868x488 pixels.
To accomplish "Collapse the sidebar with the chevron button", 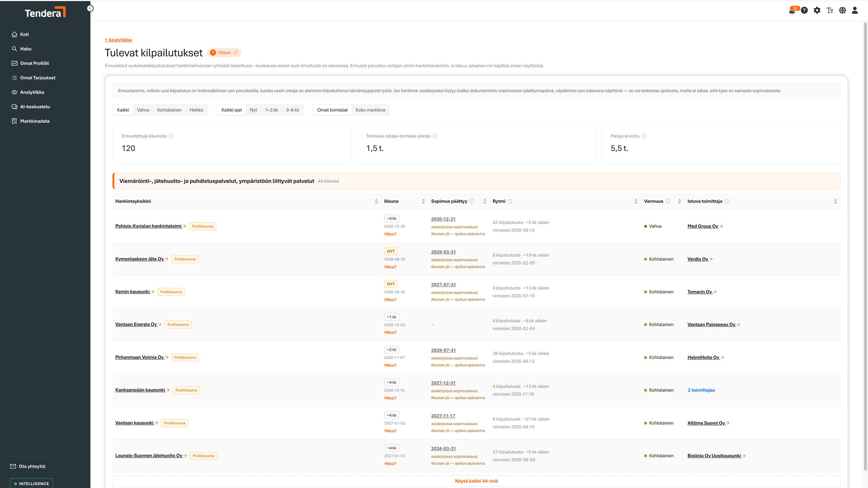I will (90, 8).
